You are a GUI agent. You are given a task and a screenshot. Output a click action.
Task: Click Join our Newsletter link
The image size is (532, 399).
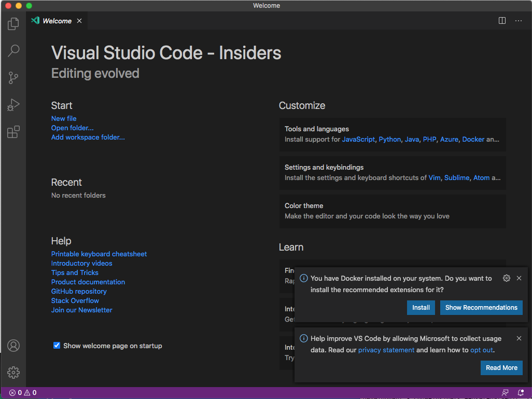[x=81, y=310]
